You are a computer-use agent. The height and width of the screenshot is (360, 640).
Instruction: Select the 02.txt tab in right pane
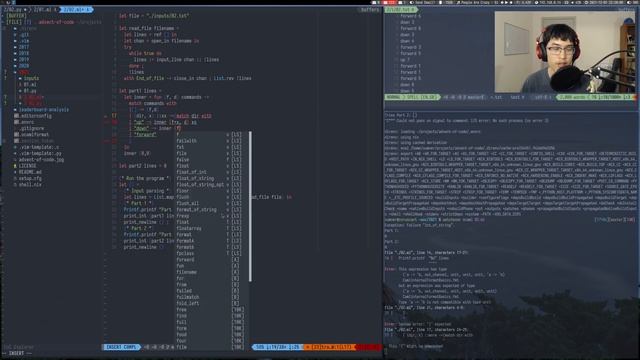tap(400, 9)
